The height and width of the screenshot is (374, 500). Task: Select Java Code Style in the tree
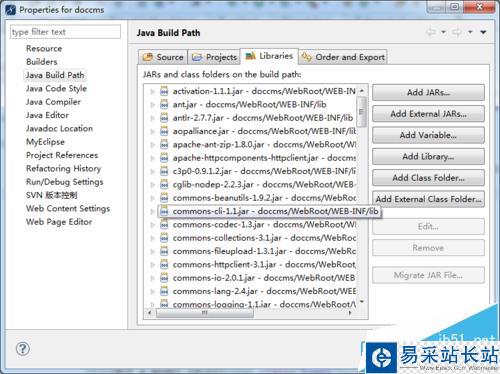point(56,88)
